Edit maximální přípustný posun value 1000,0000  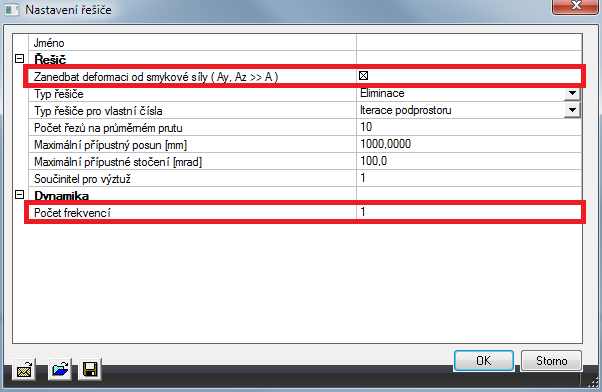click(469, 144)
